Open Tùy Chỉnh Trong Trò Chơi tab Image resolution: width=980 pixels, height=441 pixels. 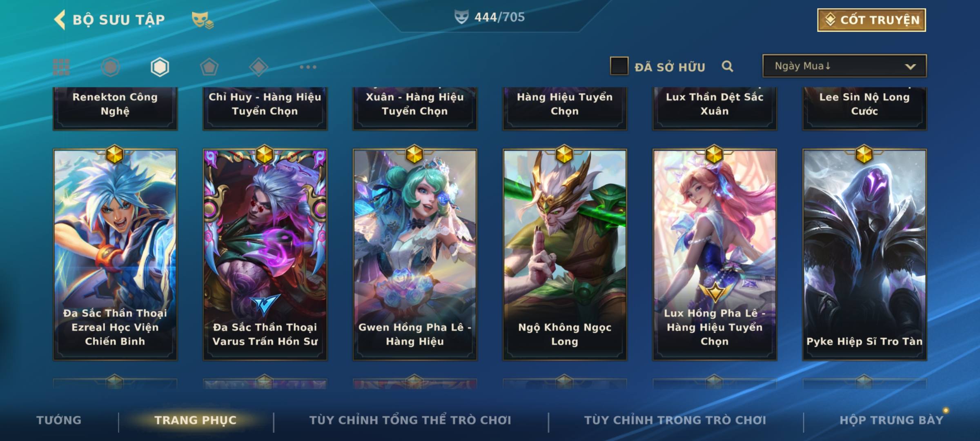point(675,420)
